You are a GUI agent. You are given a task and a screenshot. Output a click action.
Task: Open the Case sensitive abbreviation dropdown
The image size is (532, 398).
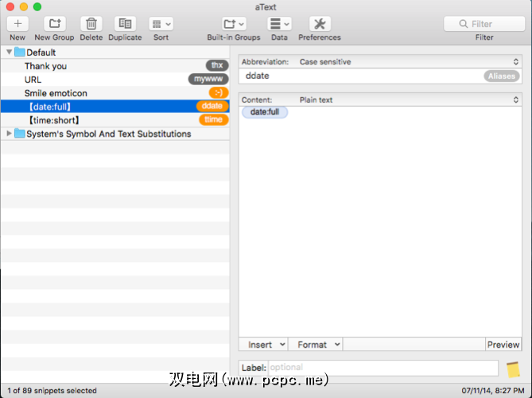[x=407, y=61]
